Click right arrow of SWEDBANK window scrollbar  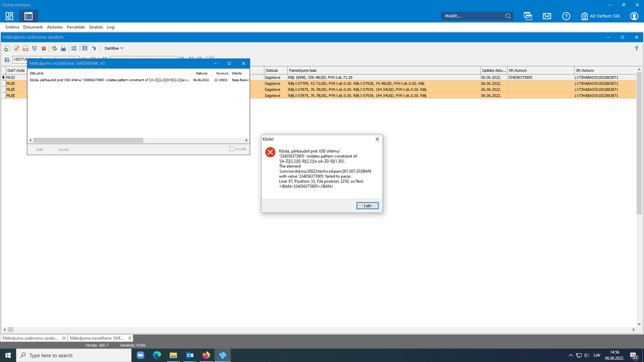pos(246,140)
